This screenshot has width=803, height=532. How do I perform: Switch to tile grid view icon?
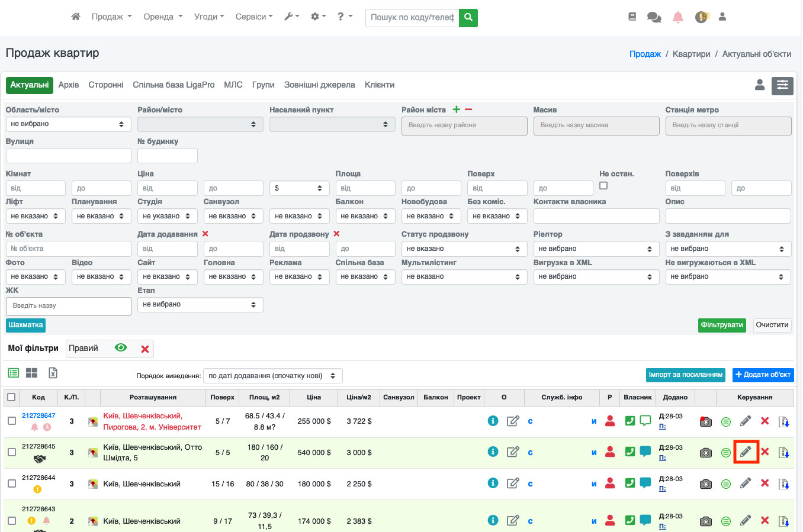32,373
